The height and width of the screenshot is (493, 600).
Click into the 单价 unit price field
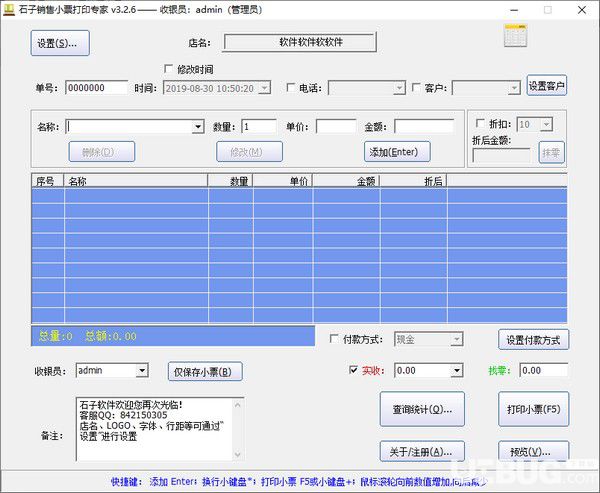336,127
